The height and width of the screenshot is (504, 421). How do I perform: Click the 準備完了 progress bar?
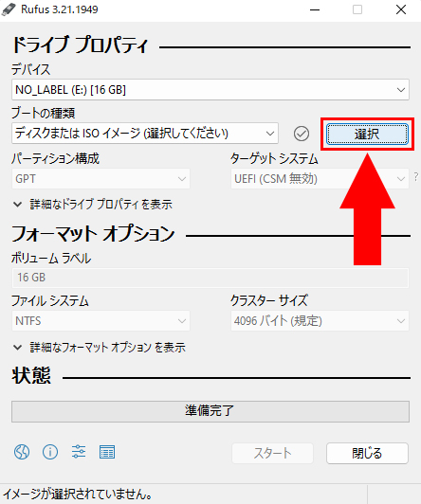[210, 411]
